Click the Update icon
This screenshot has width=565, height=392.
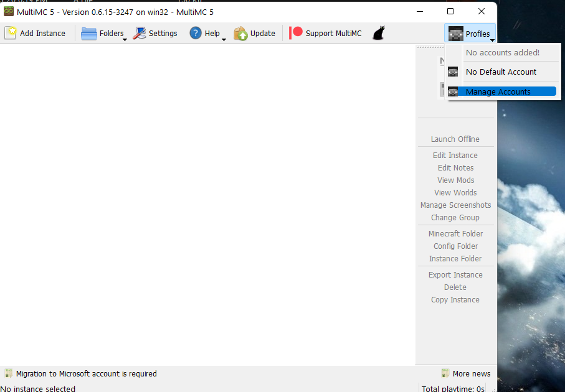tap(239, 32)
